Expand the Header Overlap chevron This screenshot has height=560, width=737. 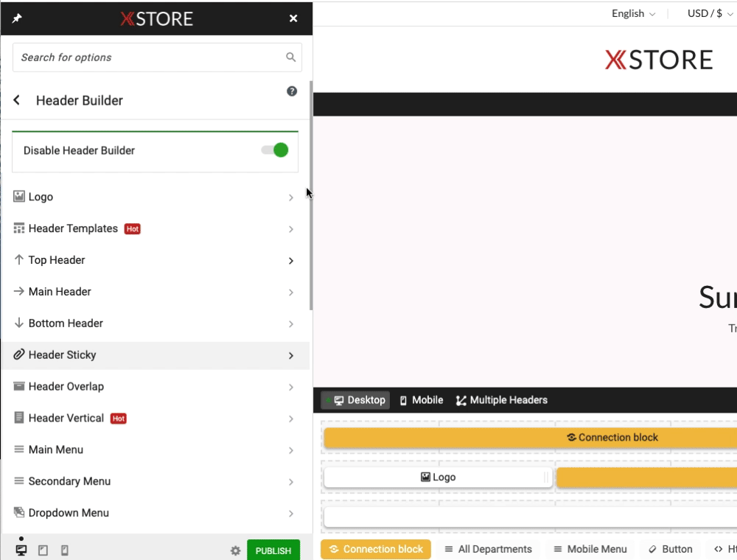point(291,387)
